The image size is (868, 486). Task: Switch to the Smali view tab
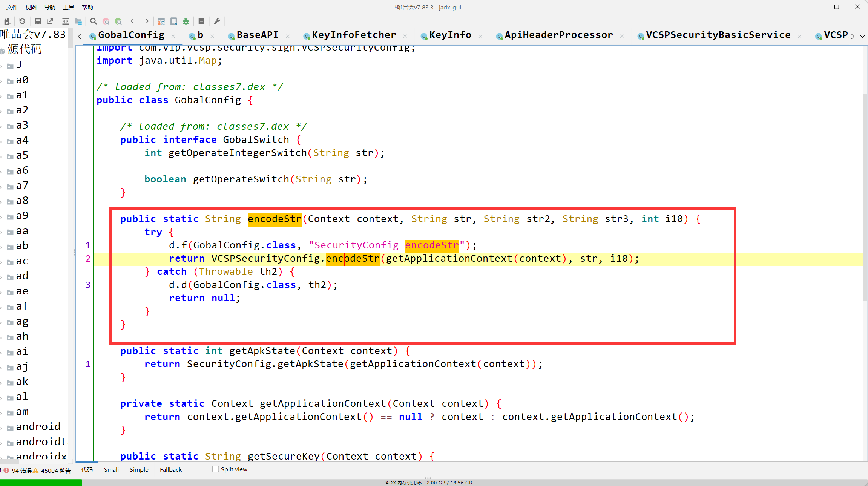pyautogui.click(x=111, y=469)
